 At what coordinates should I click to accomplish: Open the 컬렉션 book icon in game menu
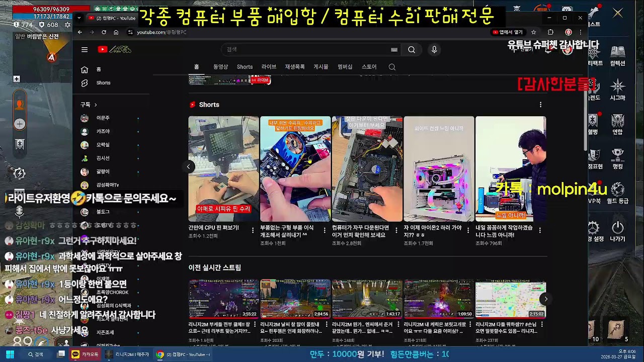click(617, 55)
